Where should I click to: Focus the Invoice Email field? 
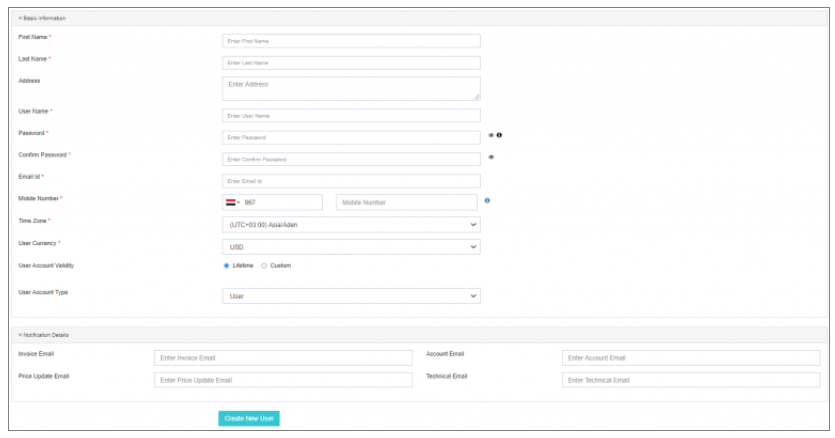pos(283,358)
